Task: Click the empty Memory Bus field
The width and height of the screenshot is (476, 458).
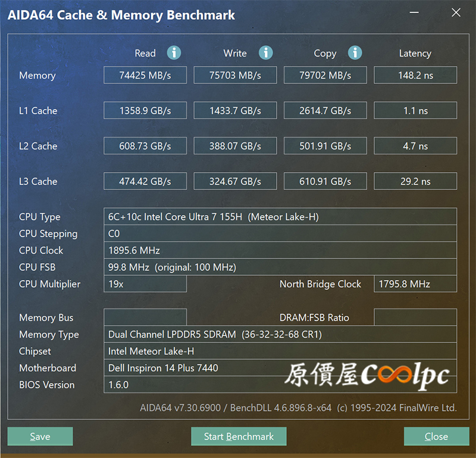Action: point(145,317)
